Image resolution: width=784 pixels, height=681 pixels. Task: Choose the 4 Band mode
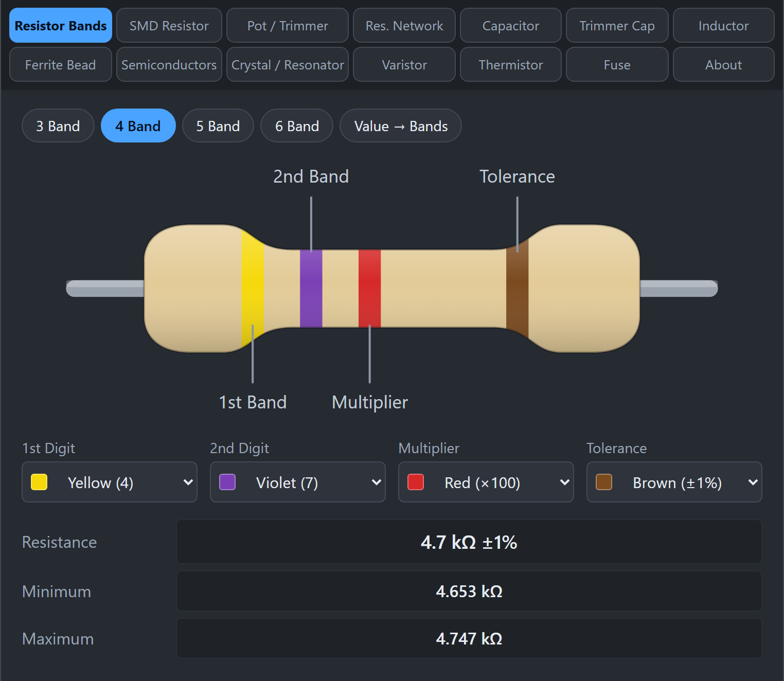coord(138,126)
